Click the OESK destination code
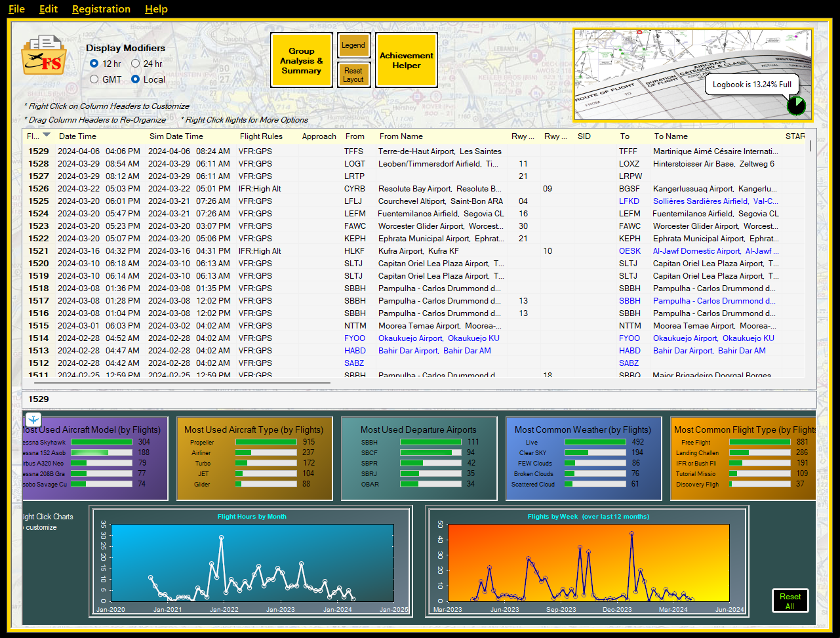The height and width of the screenshot is (638, 840). [630, 251]
